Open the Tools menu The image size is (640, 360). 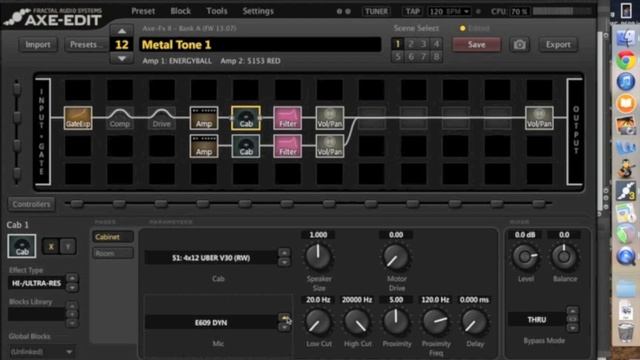(217, 11)
